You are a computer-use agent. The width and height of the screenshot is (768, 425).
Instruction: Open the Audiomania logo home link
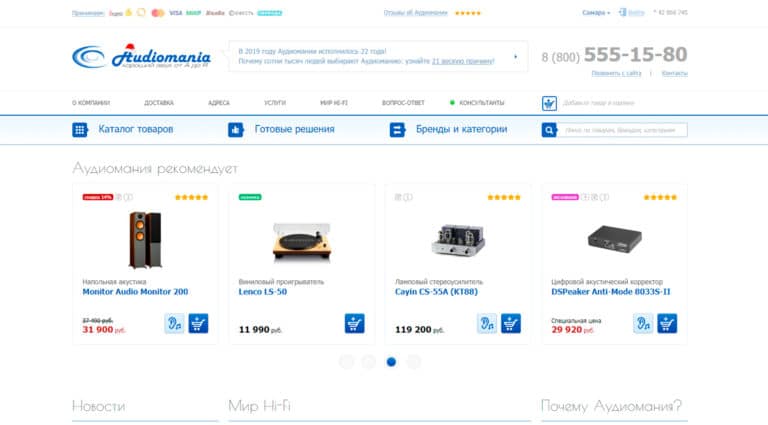[141, 56]
